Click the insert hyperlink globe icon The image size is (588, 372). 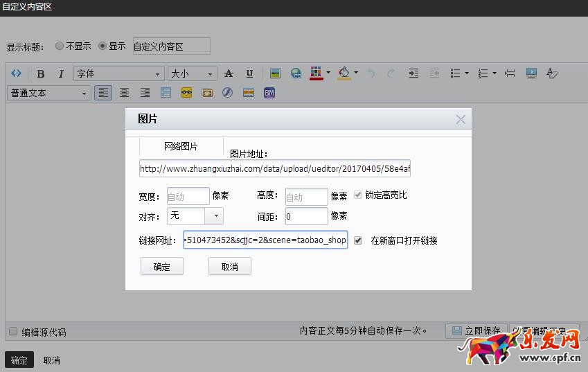(296, 73)
